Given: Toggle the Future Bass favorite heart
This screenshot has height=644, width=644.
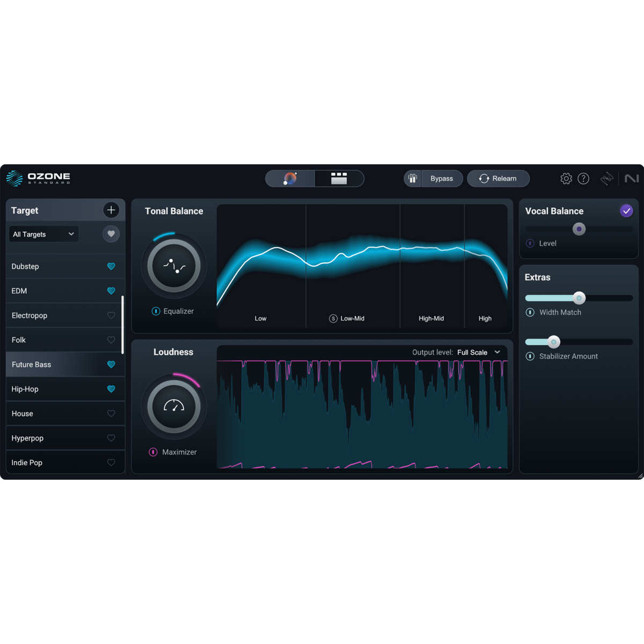Looking at the screenshot, I should point(111,364).
